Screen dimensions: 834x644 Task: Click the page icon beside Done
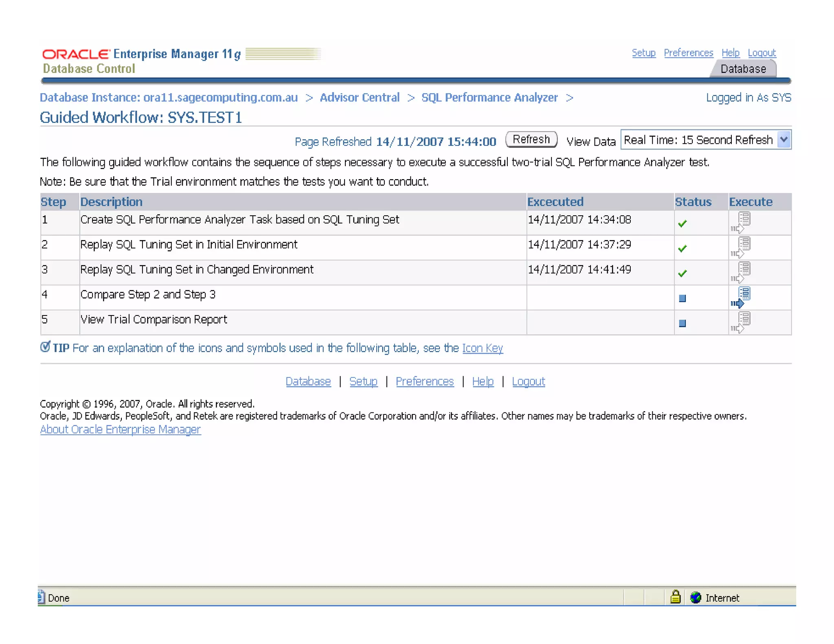[41, 597]
